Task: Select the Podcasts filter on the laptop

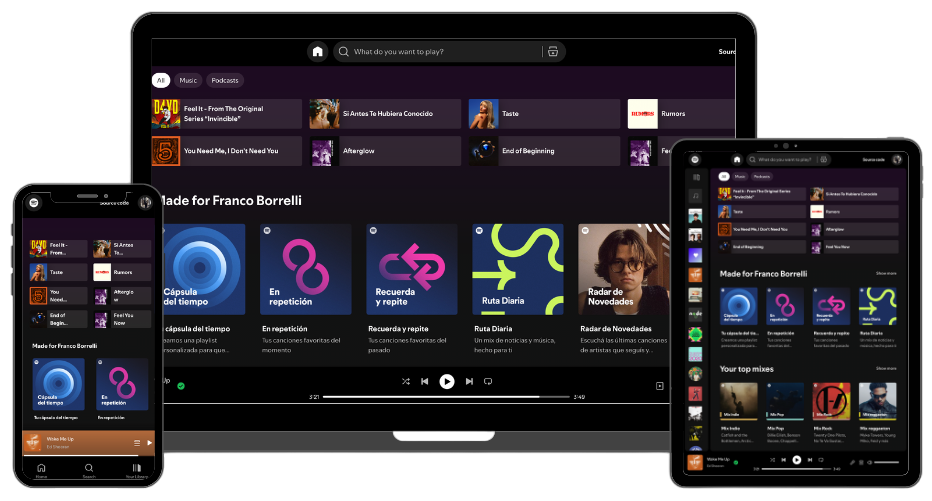Action: pos(225,80)
